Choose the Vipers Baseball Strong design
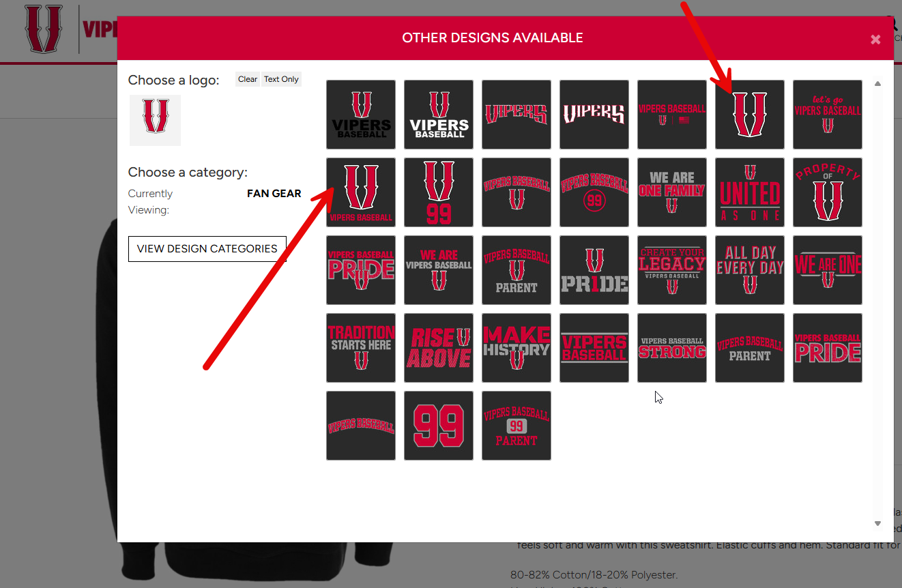Viewport: 902px width, 588px height. (672, 348)
